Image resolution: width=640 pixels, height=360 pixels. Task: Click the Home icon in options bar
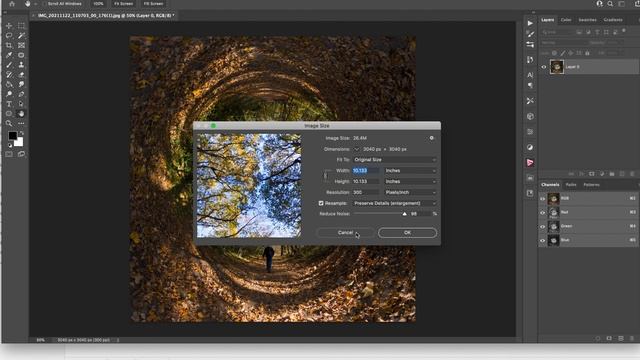[x=12, y=4]
